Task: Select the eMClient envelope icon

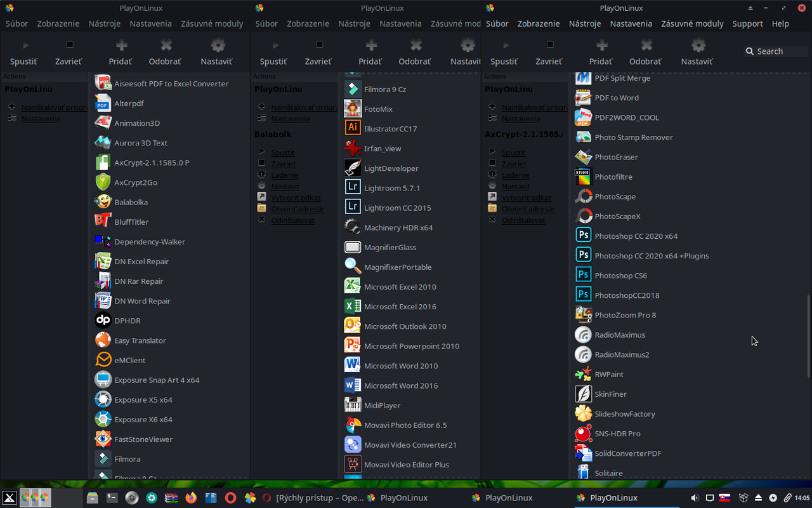Action: (x=103, y=359)
